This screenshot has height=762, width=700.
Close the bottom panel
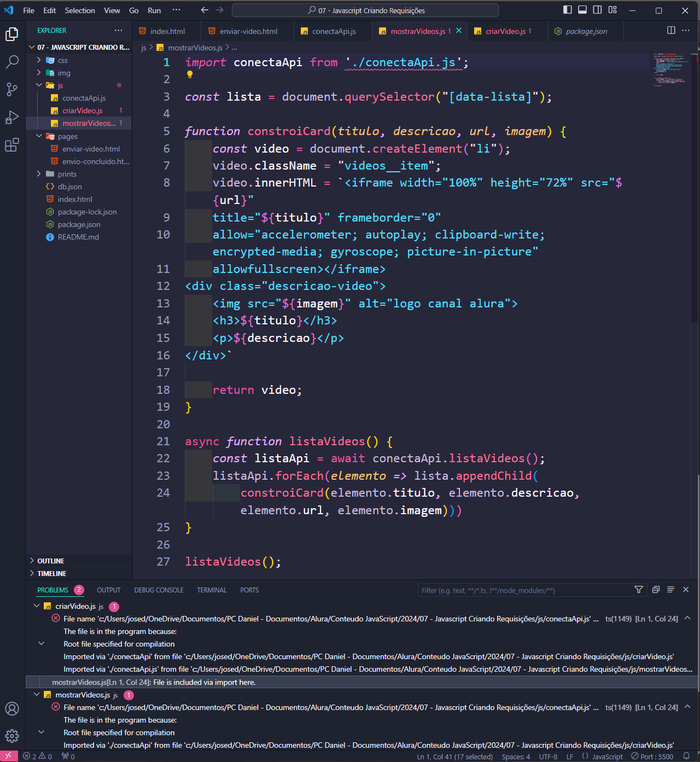click(x=686, y=590)
